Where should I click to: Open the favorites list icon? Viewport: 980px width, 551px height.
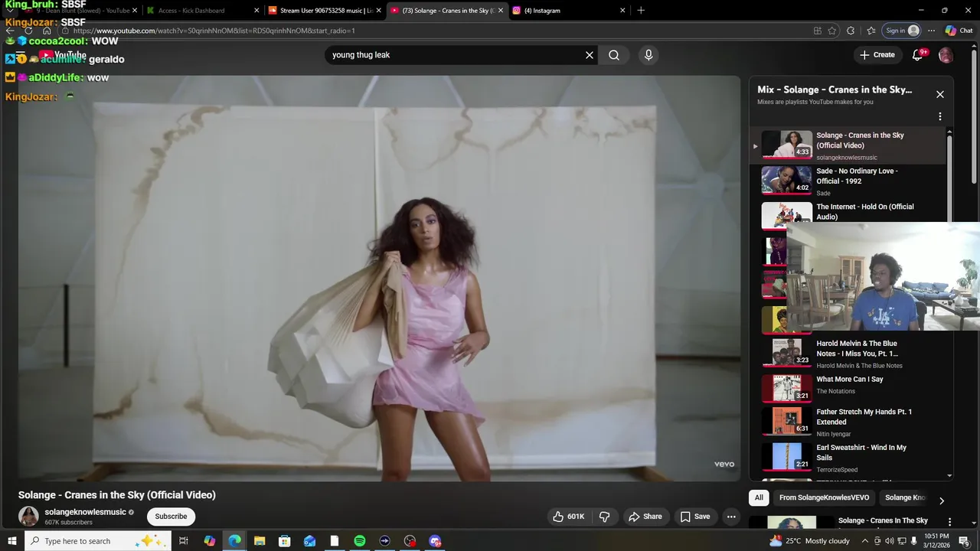click(x=871, y=31)
